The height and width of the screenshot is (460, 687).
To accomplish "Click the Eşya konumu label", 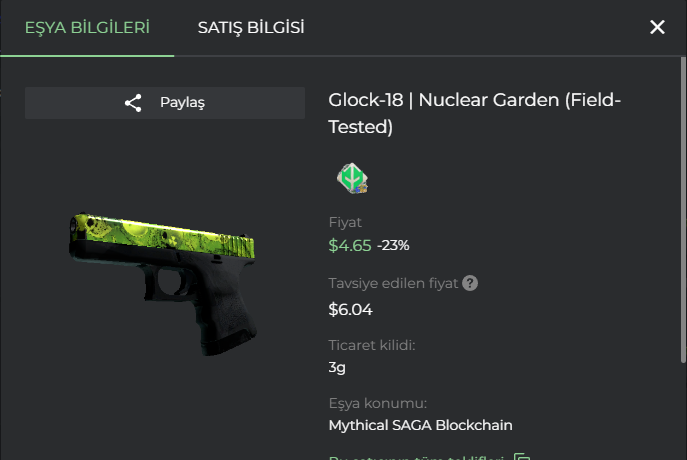I will (x=377, y=403).
